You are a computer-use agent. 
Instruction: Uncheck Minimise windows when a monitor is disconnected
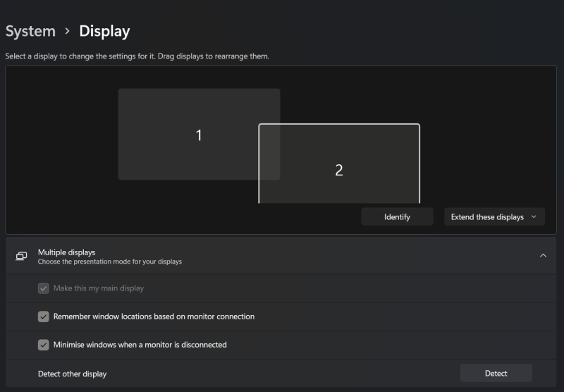tap(44, 345)
